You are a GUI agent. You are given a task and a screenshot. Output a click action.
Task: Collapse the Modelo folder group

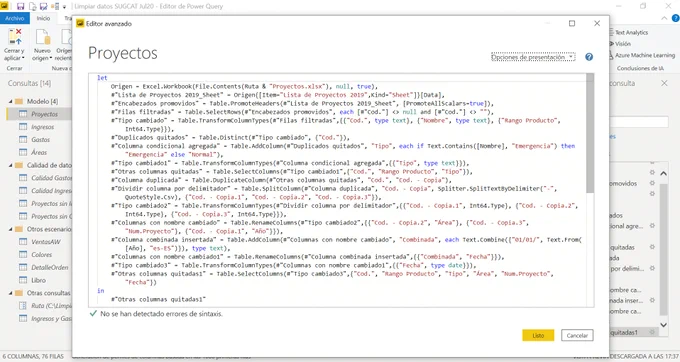pos(11,101)
